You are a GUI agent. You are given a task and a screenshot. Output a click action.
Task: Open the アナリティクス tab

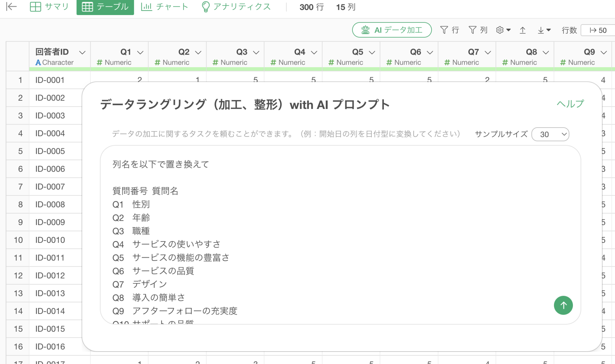[x=236, y=7]
